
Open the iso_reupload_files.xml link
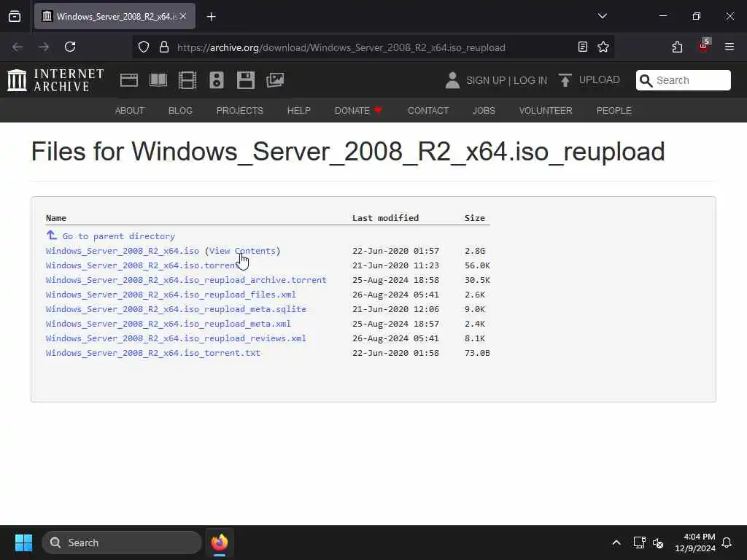click(x=171, y=295)
